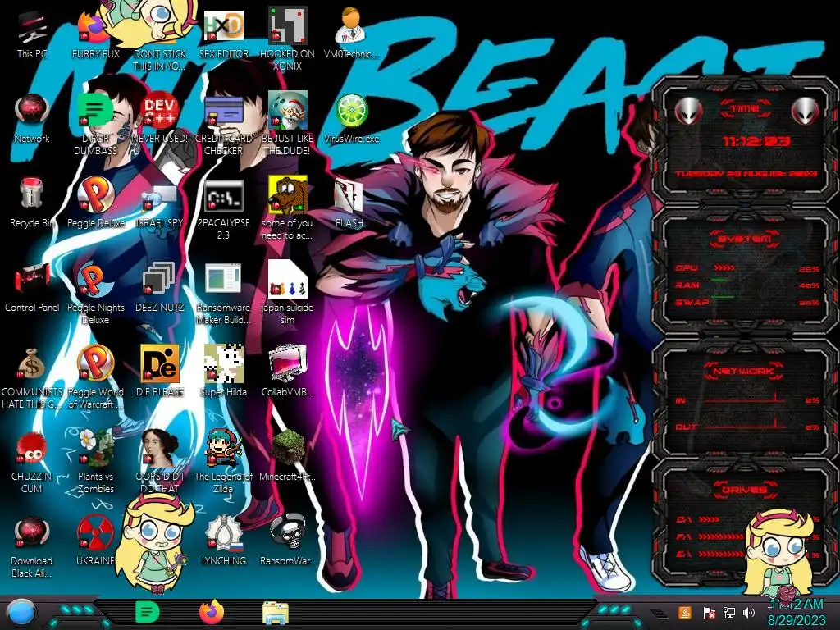Open File Explorer from the taskbar
The image size is (840, 630).
pos(276,613)
